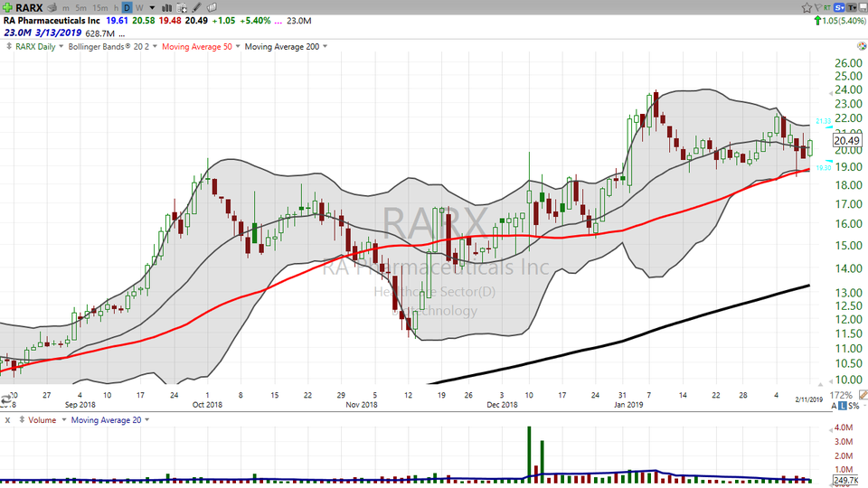Click the chart refresh arrows icon
The width and height of the screenshot is (868, 488).
pos(6,399)
